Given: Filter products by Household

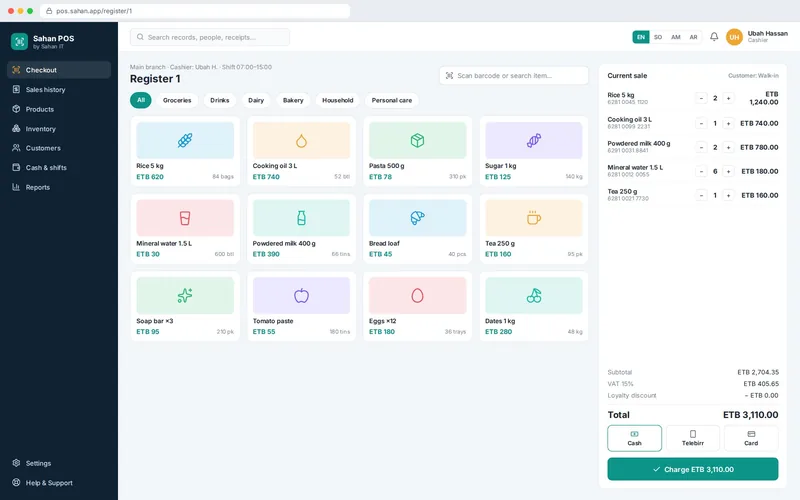Looking at the screenshot, I should (x=337, y=100).
